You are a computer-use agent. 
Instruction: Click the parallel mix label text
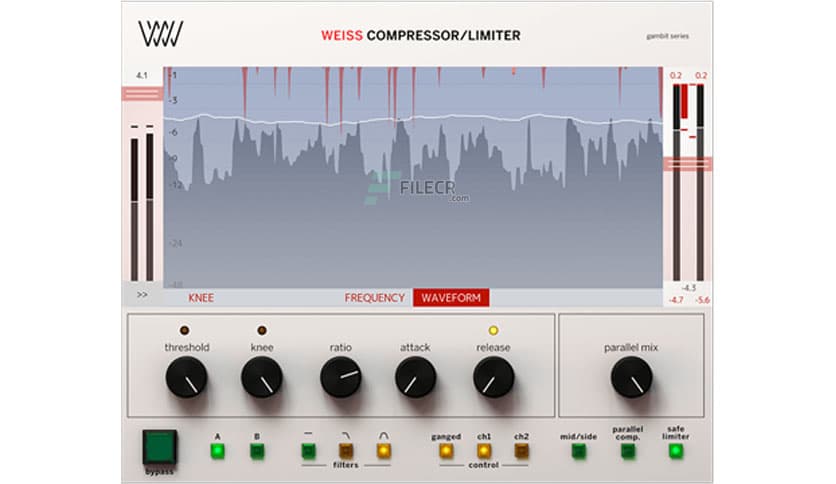point(631,348)
